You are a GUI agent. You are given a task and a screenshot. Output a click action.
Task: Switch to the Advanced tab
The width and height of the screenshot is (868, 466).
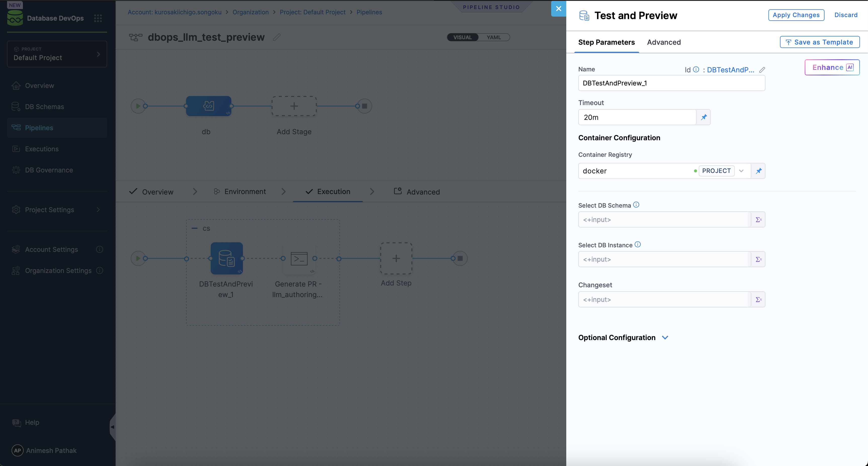click(664, 42)
